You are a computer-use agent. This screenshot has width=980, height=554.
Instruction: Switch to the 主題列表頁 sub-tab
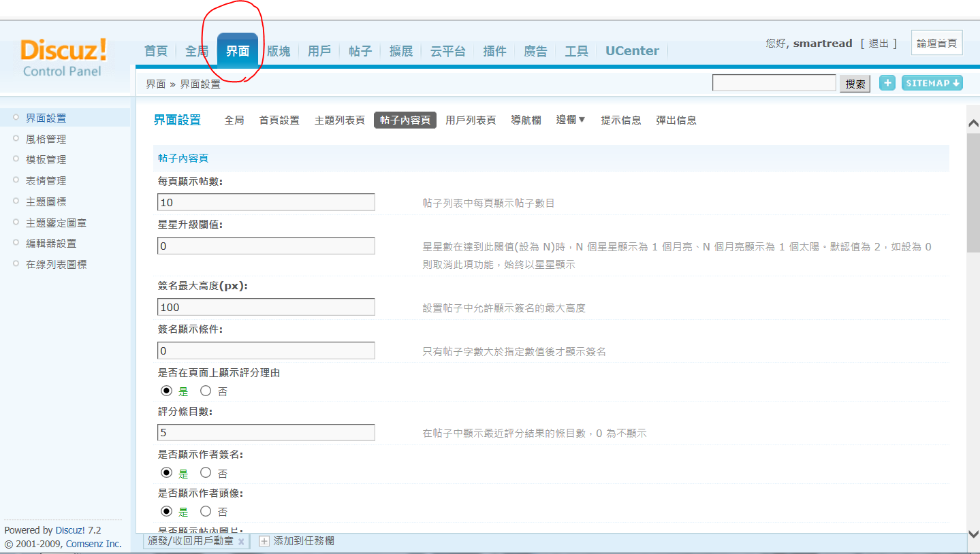coord(340,120)
